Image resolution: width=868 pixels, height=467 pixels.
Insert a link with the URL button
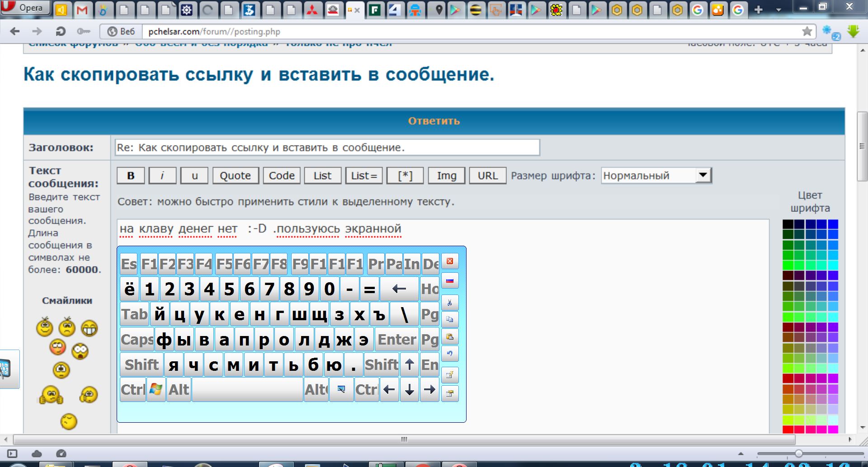point(487,176)
